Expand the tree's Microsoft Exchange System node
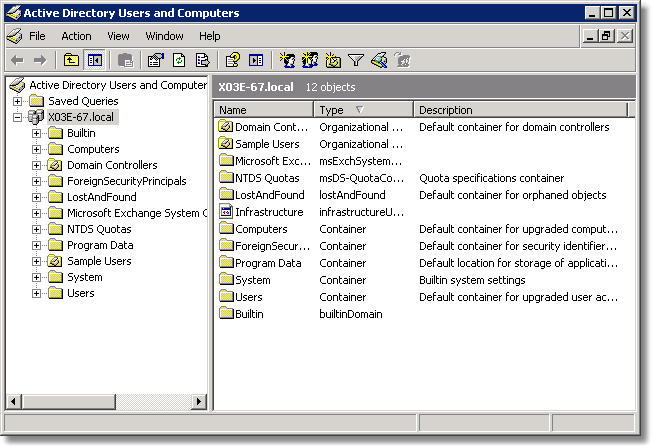 tap(37, 214)
